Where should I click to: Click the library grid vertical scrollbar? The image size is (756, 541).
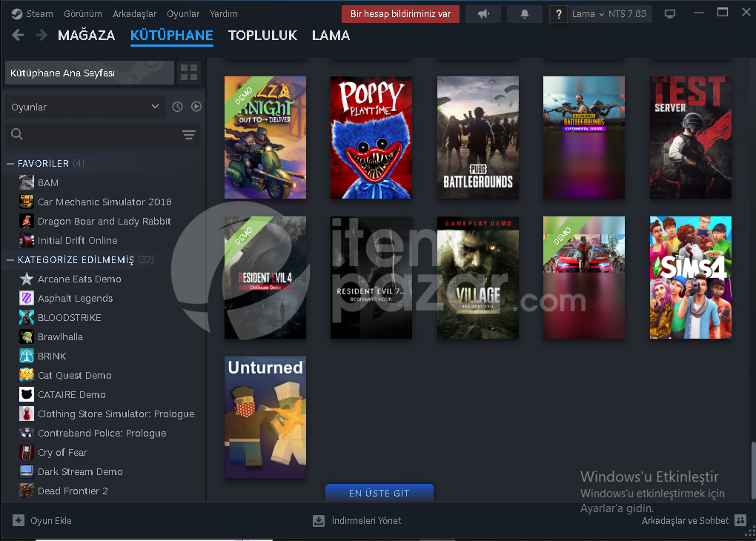pyautogui.click(x=753, y=470)
